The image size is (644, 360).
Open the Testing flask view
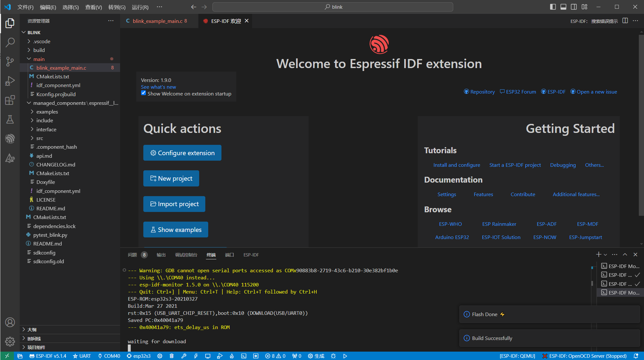coord(10,119)
